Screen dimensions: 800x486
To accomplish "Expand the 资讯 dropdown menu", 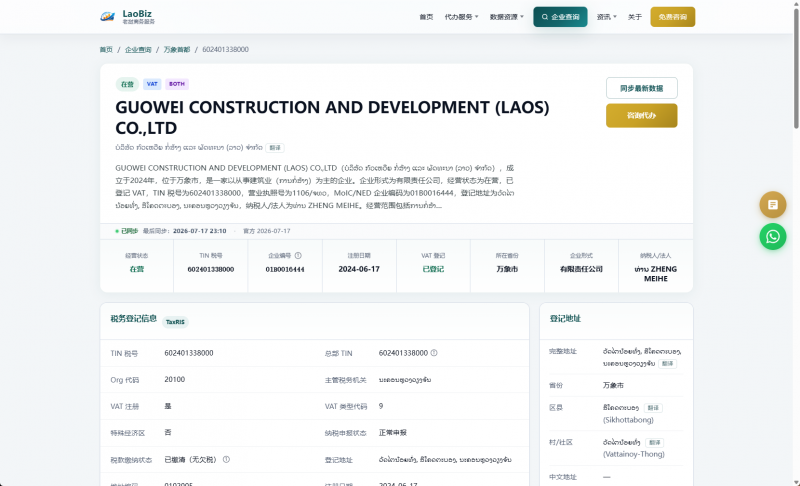I will coord(607,17).
